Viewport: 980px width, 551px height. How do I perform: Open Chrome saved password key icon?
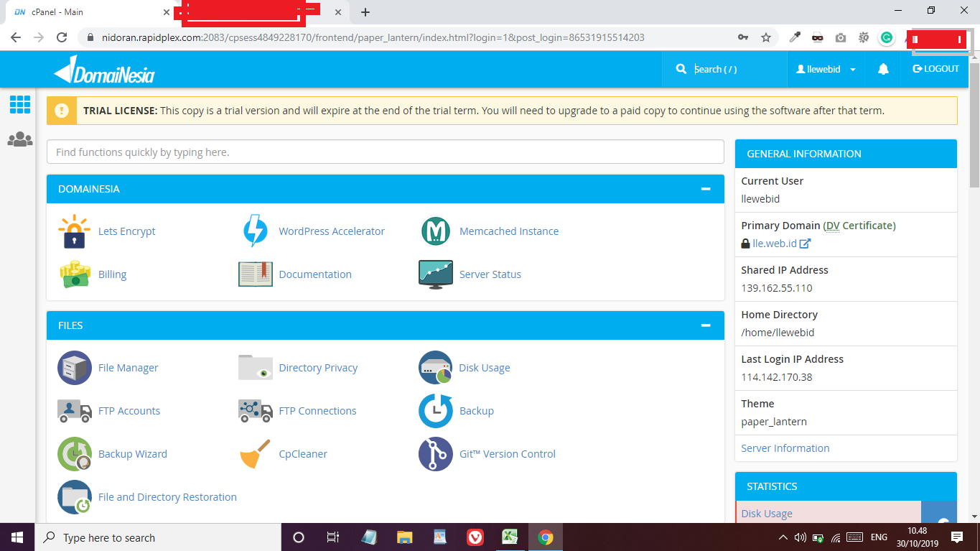pyautogui.click(x=743, y=37)
